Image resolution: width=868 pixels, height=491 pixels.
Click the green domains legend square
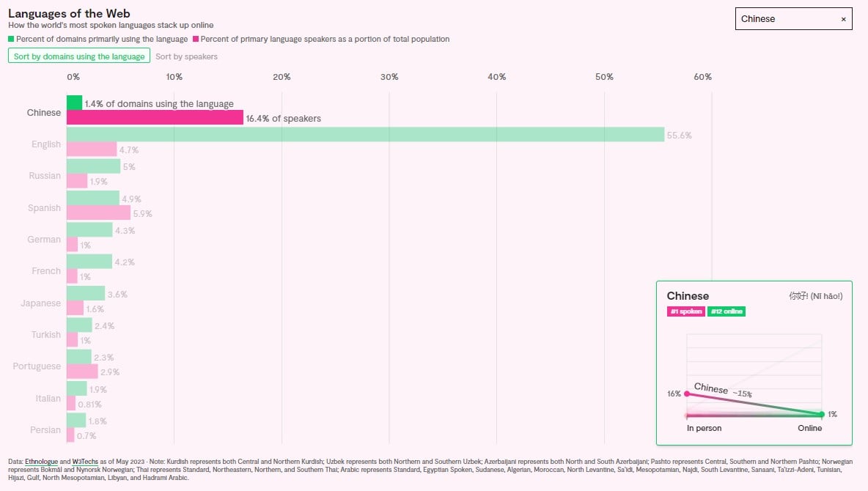point(11,39)
